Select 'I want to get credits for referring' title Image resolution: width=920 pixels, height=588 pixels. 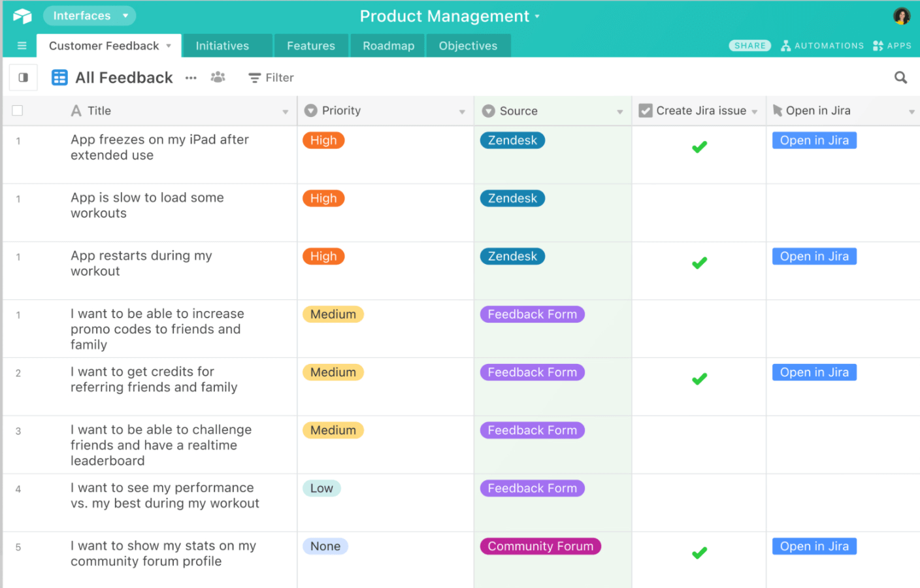[154, 379]
